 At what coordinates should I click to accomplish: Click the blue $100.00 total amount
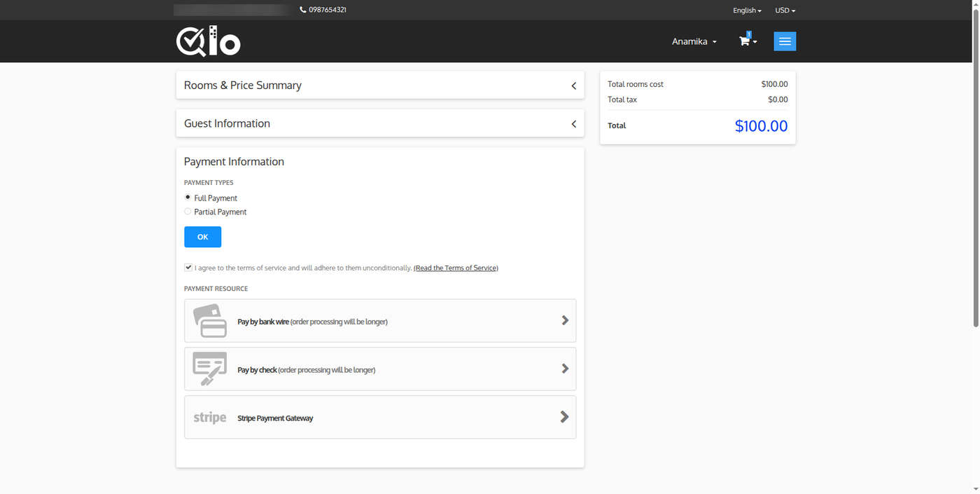click(761, 126)
